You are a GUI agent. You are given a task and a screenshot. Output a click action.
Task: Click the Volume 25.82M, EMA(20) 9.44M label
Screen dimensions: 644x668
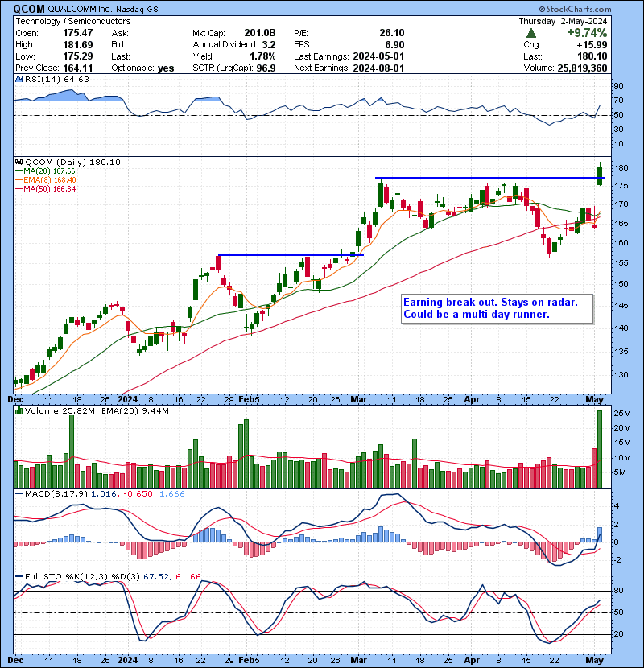coord(97,410)
